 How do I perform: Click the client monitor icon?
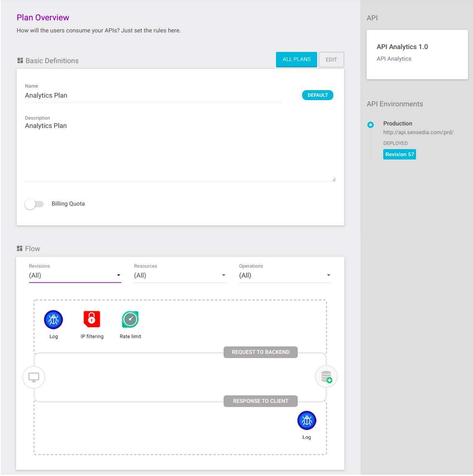coord(34,377)
